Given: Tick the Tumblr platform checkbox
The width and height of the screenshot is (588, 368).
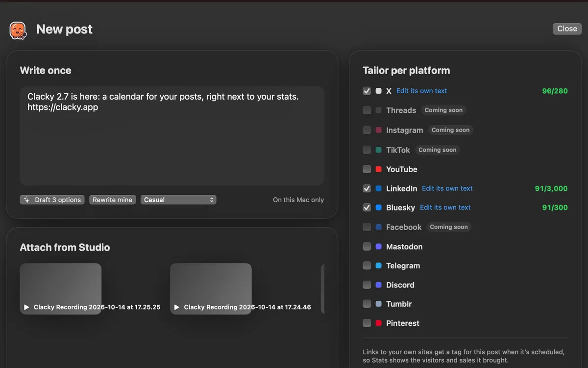Looking at the screenshot, I should [x=367, y=304].
